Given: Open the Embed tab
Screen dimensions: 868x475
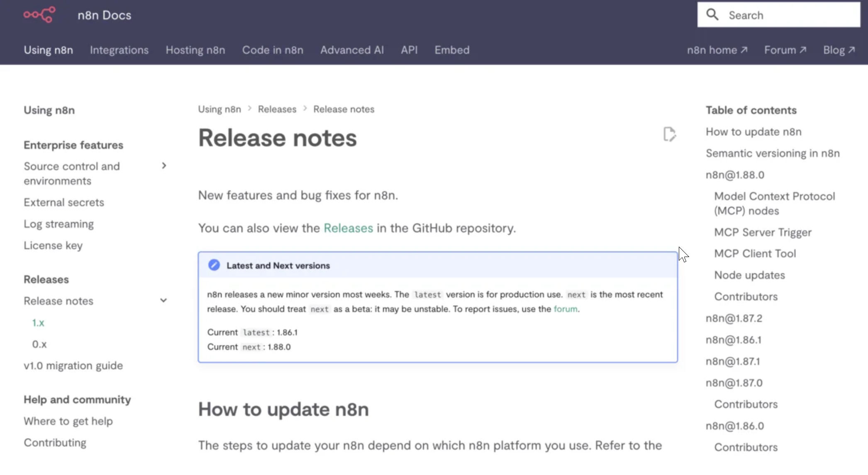Looking at the screenshot, I should (x=452, y=50).
